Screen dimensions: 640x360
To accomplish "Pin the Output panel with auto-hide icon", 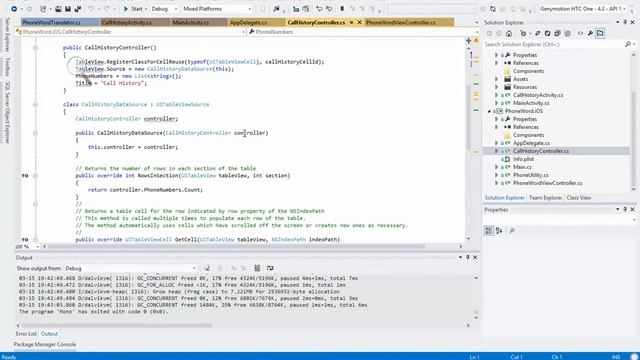I will tap(468, 257).
